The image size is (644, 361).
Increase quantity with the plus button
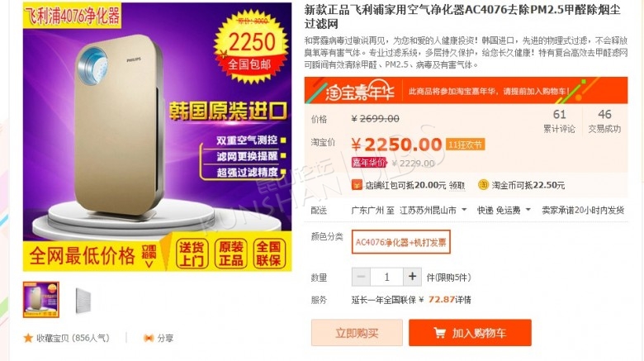pyautogui.click(x=412, y=277)
